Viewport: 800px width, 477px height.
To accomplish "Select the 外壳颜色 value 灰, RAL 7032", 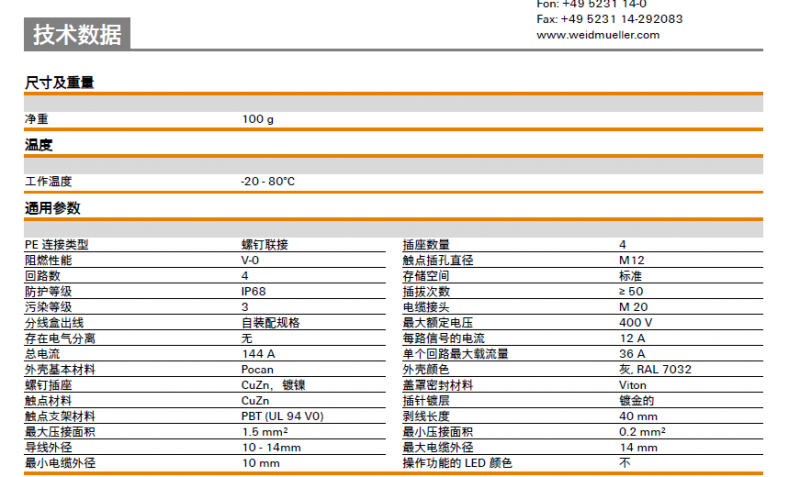I will (655, 369).
